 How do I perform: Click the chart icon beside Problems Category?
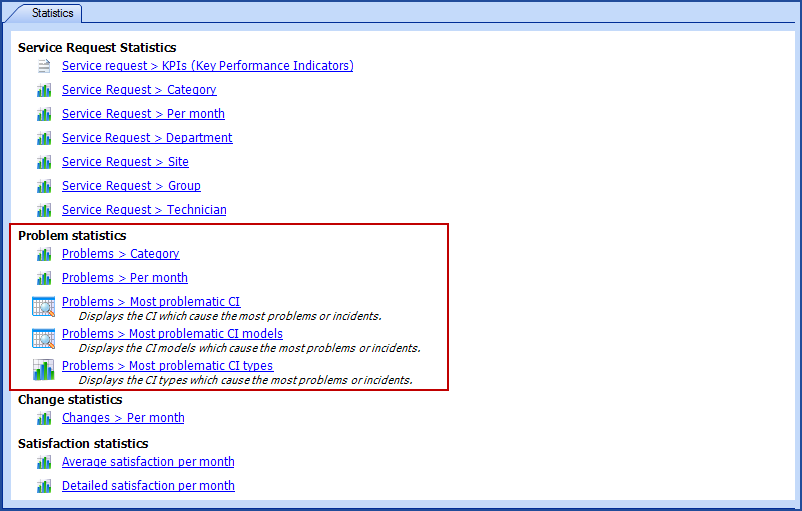[x=44, y=254]
